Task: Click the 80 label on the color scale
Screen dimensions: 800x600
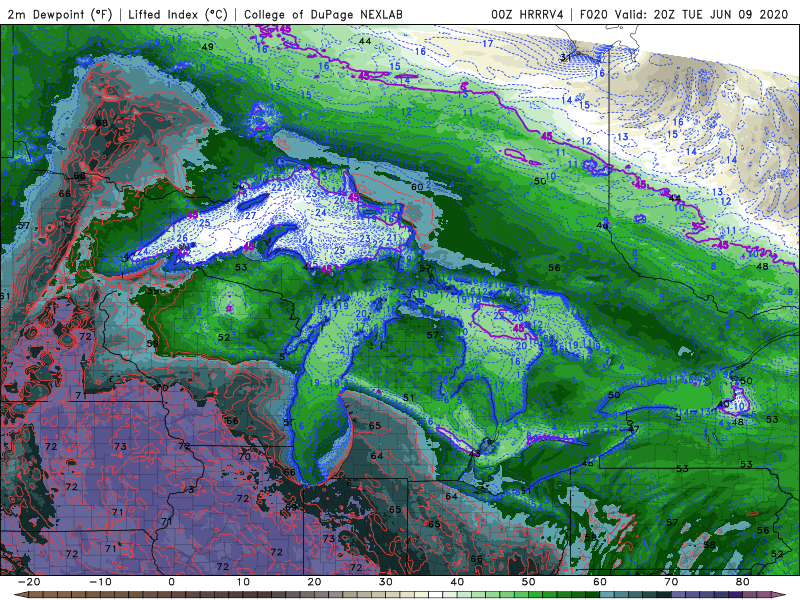Action: tap(743, 582)
